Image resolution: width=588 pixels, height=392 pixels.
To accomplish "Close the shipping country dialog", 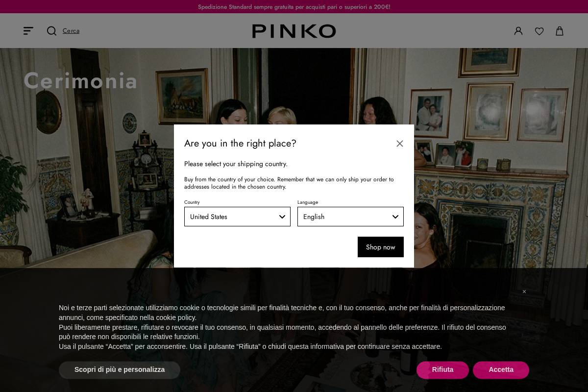I will 400,143.
